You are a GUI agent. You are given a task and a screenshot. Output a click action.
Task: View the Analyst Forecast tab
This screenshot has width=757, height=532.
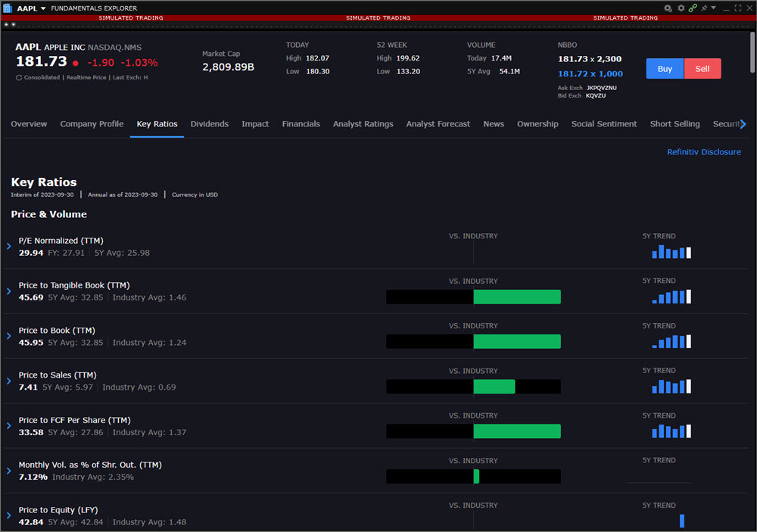point(438,124)
